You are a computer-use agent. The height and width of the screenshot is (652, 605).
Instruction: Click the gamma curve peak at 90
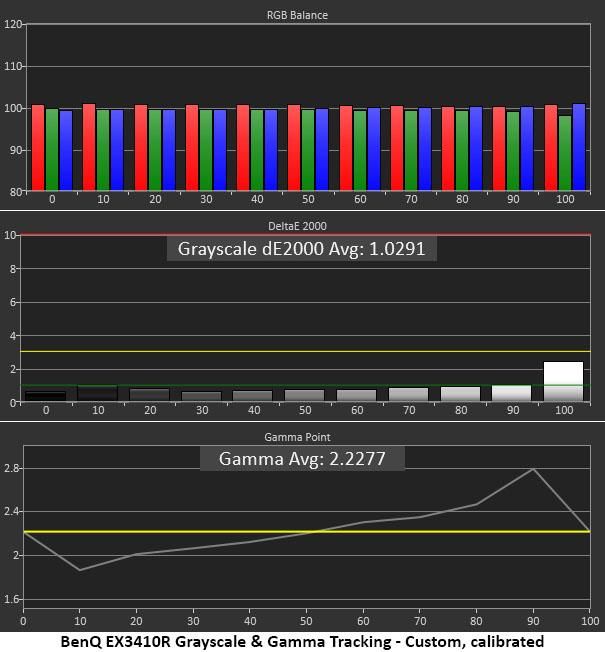click(533, 469)
